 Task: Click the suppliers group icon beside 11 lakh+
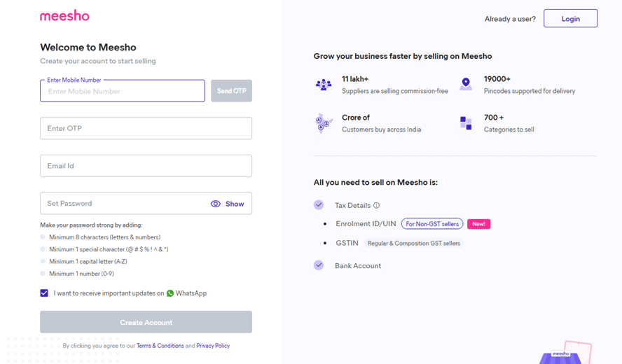324,85
